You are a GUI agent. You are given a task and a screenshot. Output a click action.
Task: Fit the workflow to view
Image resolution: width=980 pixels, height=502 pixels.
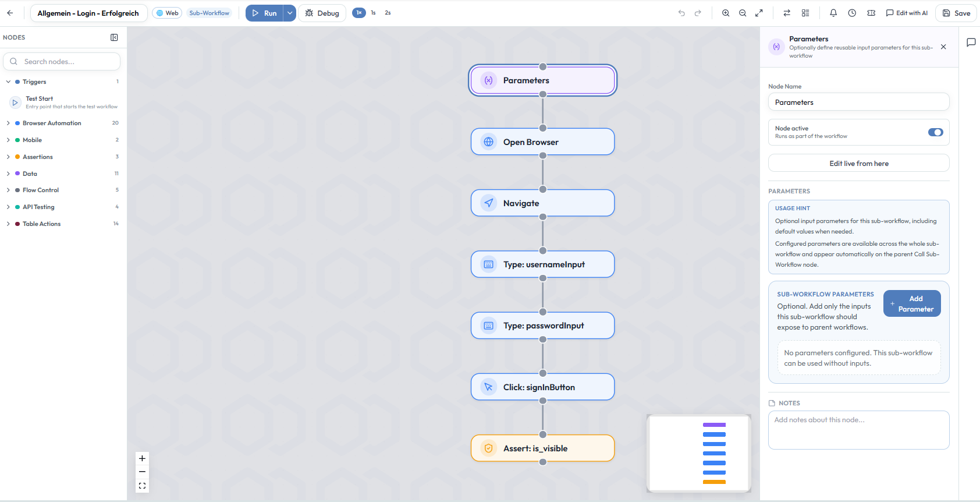pyautogui.click(x=142, y=486)
